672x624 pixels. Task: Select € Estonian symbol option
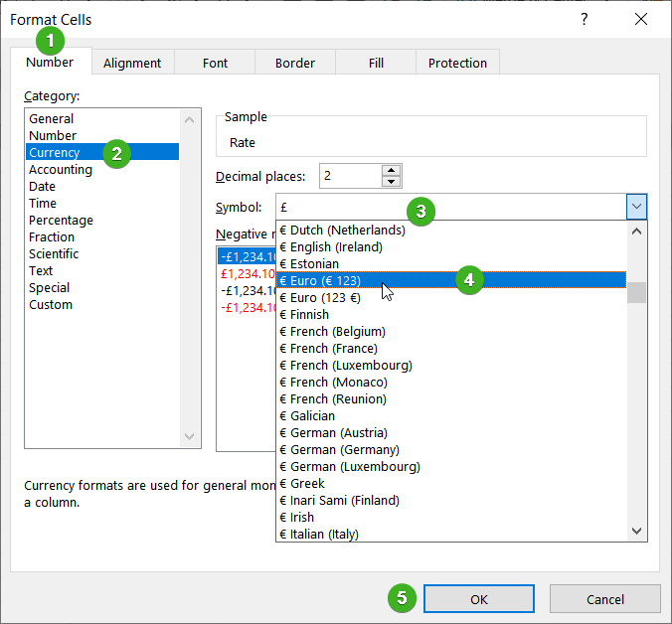(x=451, y=264)
